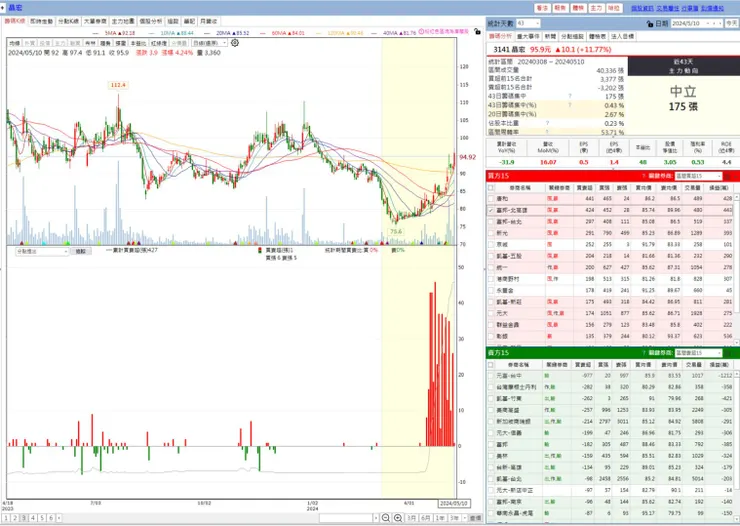Switch to the 重大事件 tab
This screenshot has height=526, width=740.
tap(528, 36)
